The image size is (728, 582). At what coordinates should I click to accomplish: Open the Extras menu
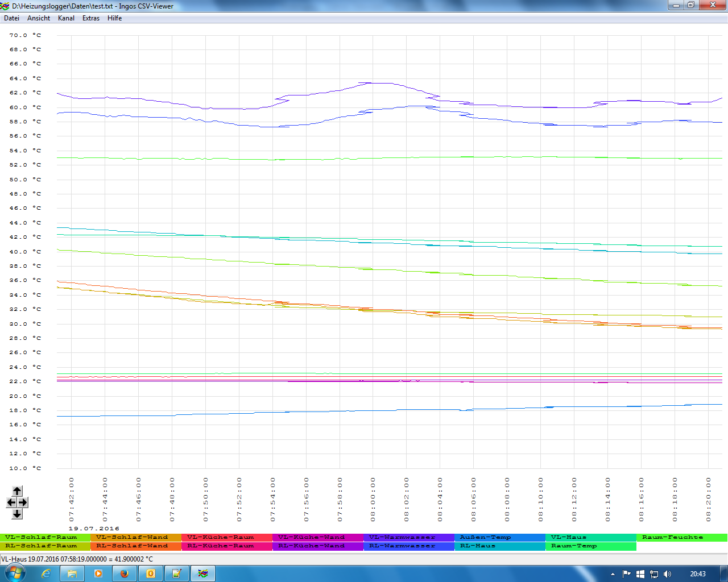point(91,18)
